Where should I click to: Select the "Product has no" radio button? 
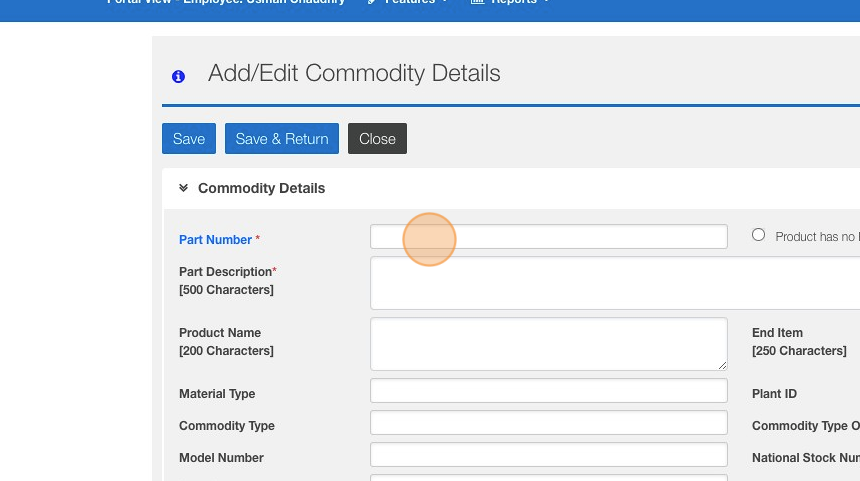coord(758,235)
